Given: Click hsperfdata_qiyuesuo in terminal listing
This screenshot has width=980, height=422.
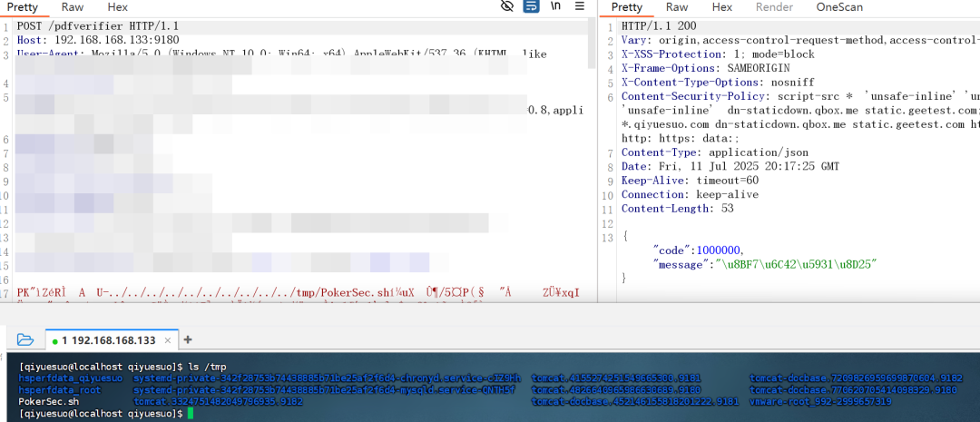Looking at the screenshot, I should click(71, 378).
